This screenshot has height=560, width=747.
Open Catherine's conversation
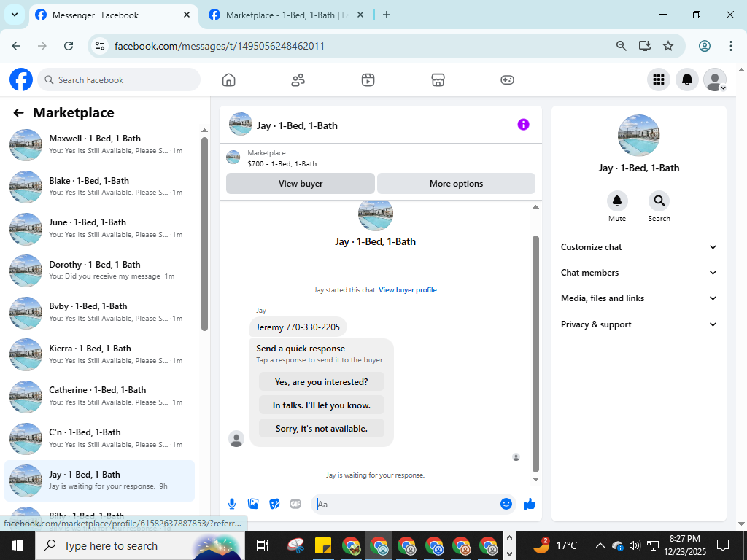click(x=99, y=396)
